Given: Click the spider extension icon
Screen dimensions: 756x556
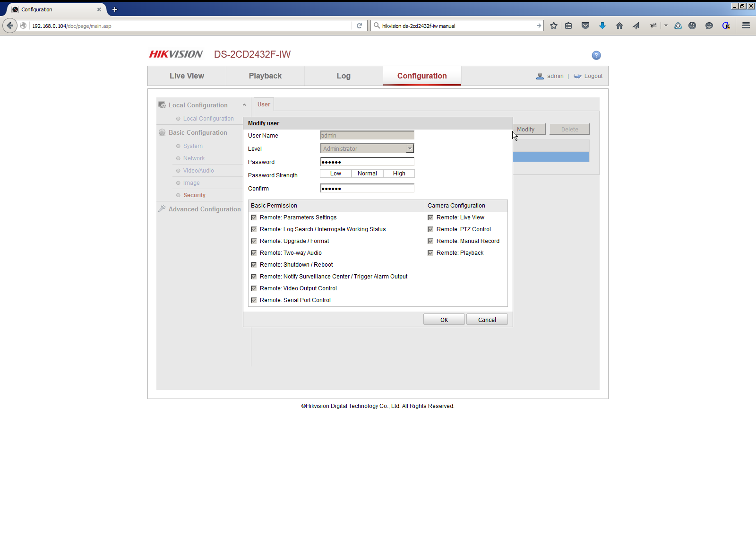Looking at the screenshot, I should (653, 26).
